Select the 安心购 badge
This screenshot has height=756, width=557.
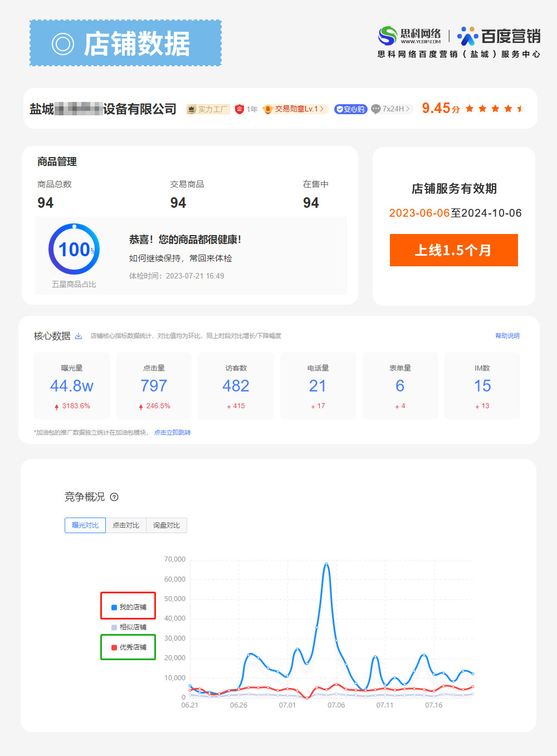tap(350, 109)
